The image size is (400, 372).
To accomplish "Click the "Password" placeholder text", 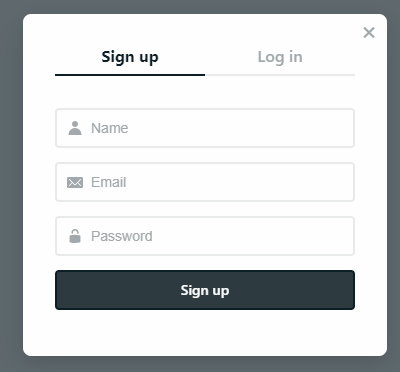I will [122, 236].
